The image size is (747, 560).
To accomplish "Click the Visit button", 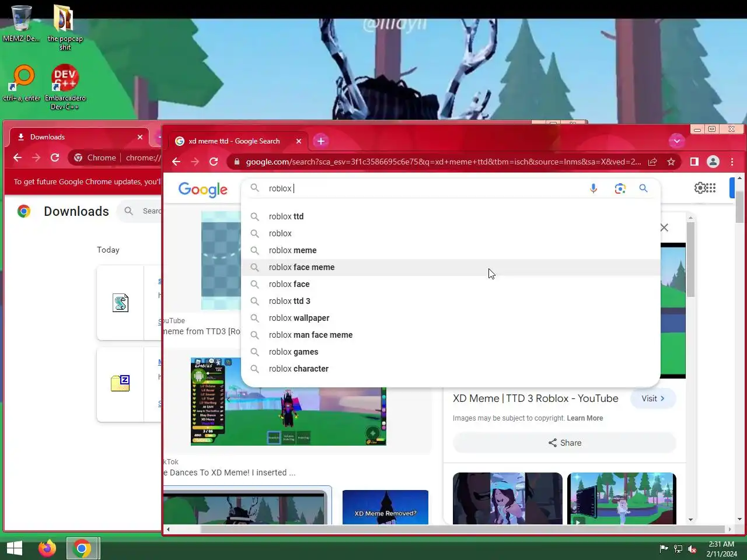I will (x=653, y=398).
